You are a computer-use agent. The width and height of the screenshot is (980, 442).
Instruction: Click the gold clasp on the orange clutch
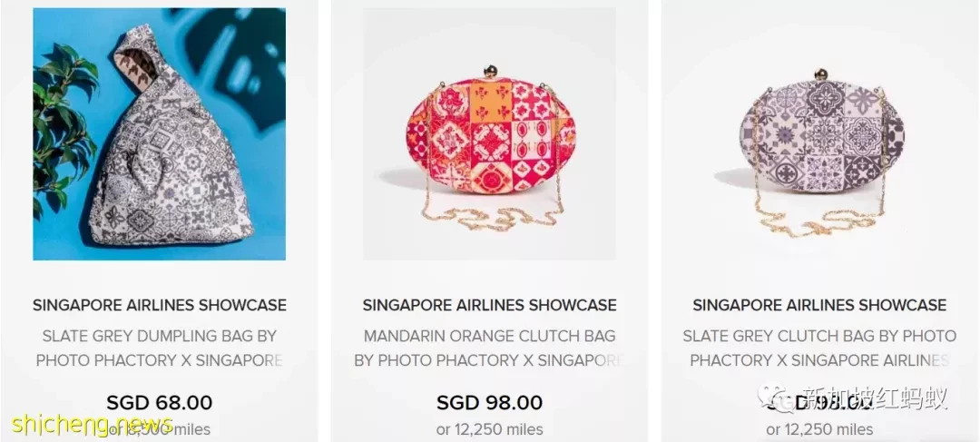tap(491, 72)
